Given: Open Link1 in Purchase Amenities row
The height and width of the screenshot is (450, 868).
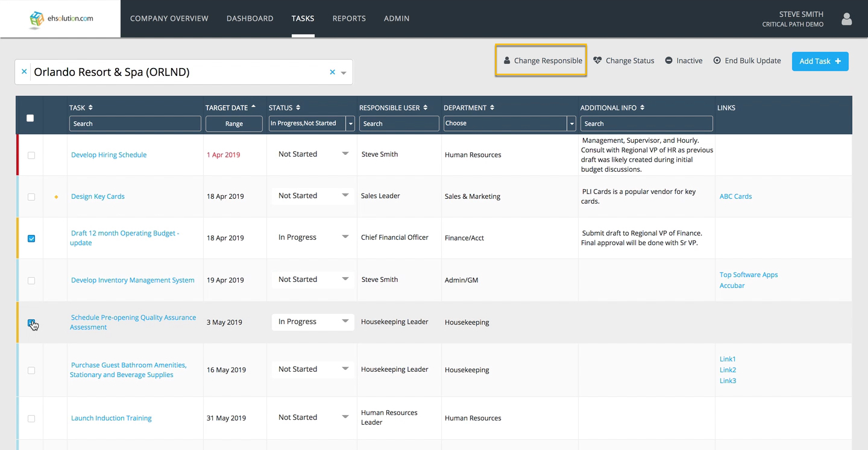Looking at the screenshot, I should pos(728,359).
